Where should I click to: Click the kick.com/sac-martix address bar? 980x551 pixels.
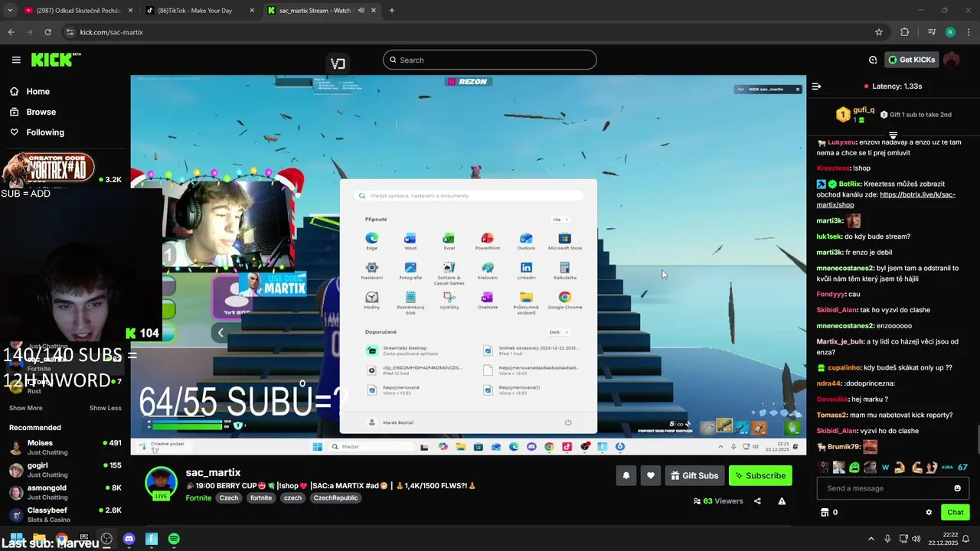(x=475, y=32)
